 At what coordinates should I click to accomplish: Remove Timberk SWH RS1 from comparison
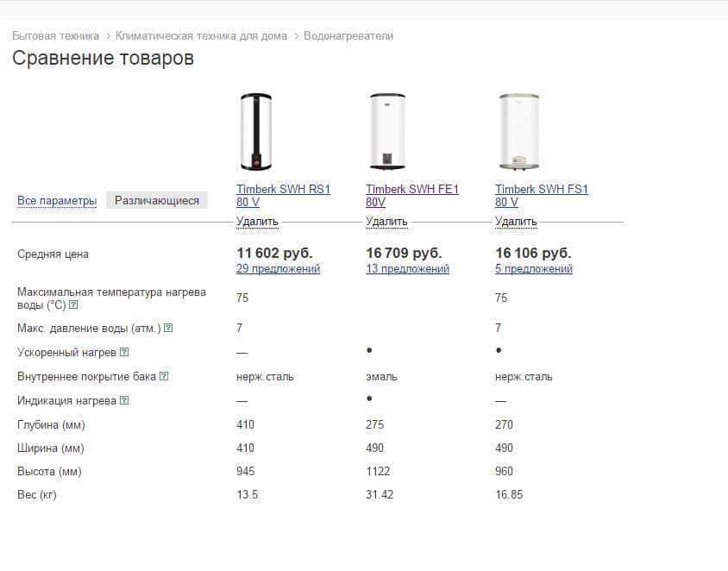257,222
